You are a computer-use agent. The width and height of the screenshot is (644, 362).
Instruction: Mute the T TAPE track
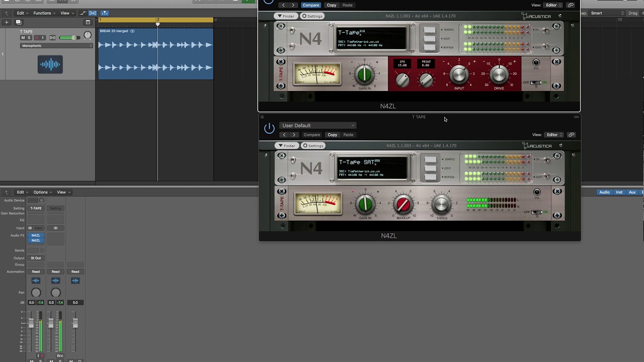point(23,38)
